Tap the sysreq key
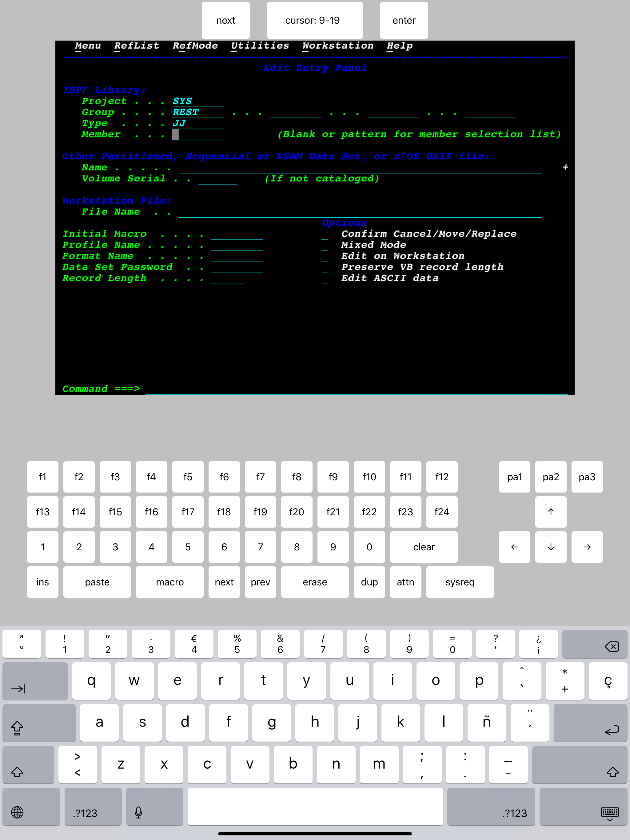Screen dimensions: 630x840 coord(460,582)
